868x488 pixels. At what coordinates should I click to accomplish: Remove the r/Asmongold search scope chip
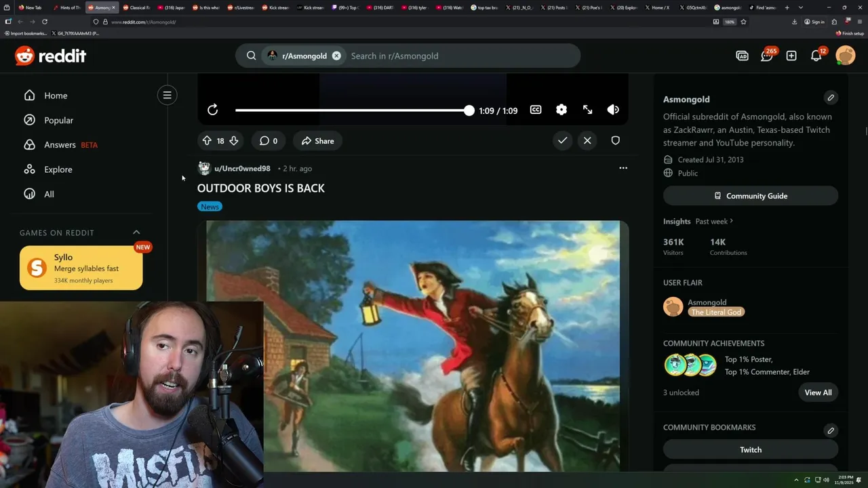[336, 56]
